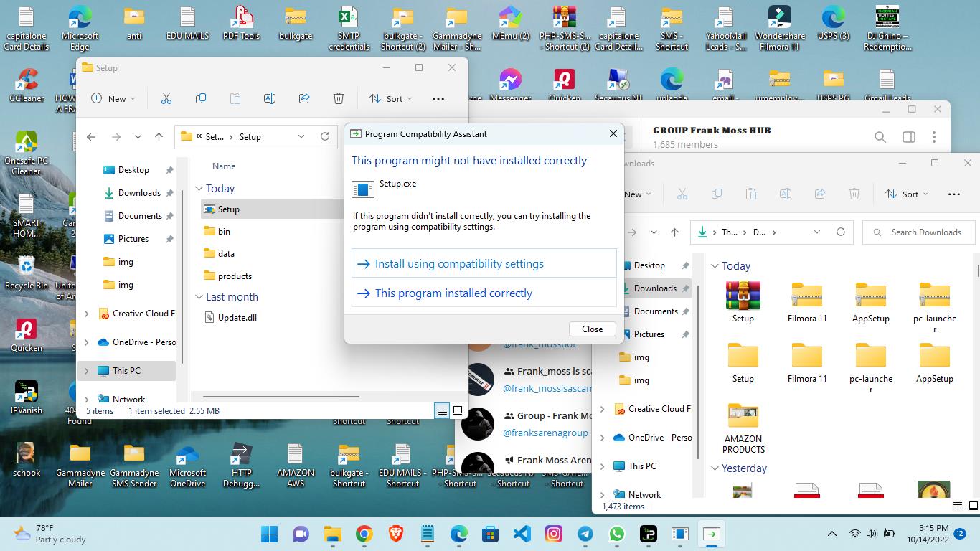Image resolution: width=980 pixels, height=551 pixels.
Task: Click the Cut scissors icon in Setup window
Action: click(x=166, y=98)
